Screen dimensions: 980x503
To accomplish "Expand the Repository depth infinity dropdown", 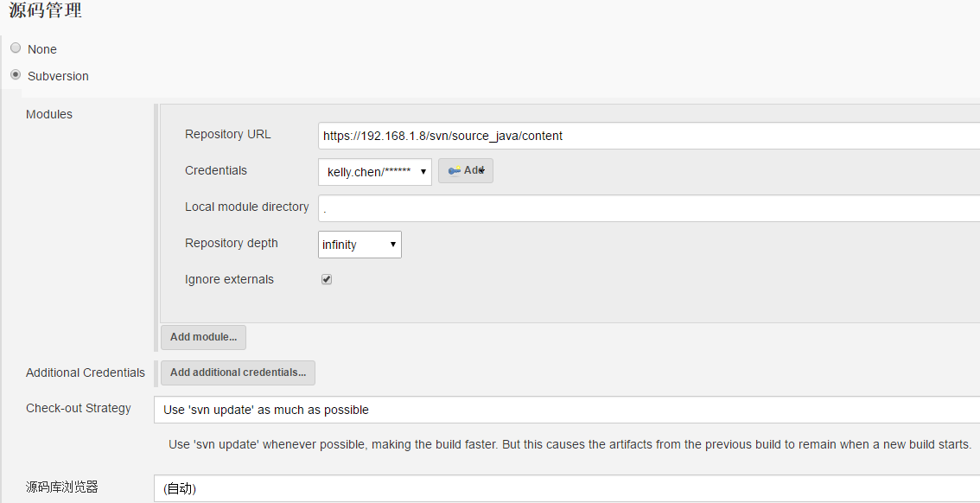I will pos(360,245).
